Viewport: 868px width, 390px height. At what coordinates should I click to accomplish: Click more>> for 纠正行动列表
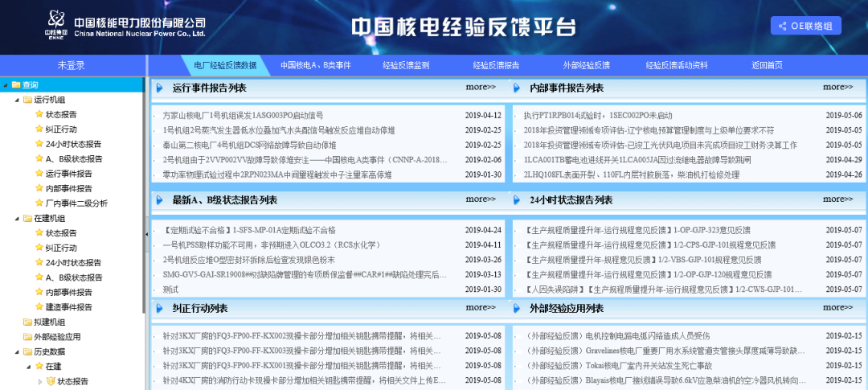pyautogui.click(x=481, y=307)
